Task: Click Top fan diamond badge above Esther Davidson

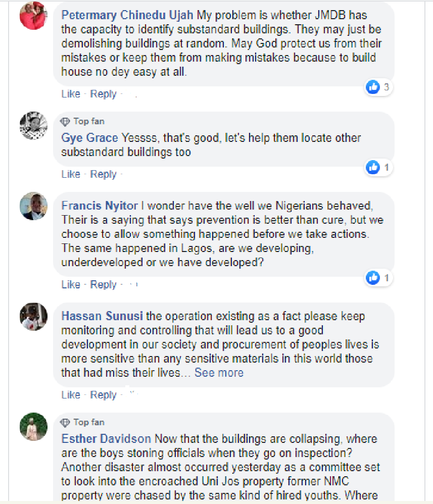Action: coord(65,422)
